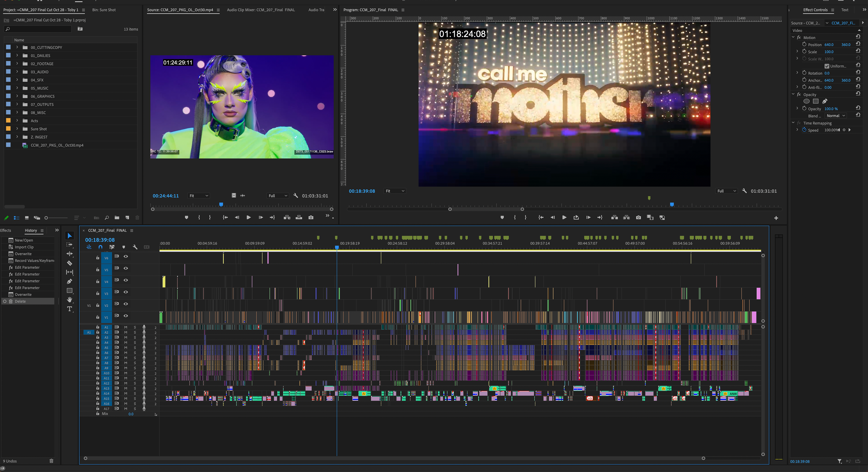Viewport: 868px width, 472px height.
Task: Add marker in the timeline header
Action: 124,247
